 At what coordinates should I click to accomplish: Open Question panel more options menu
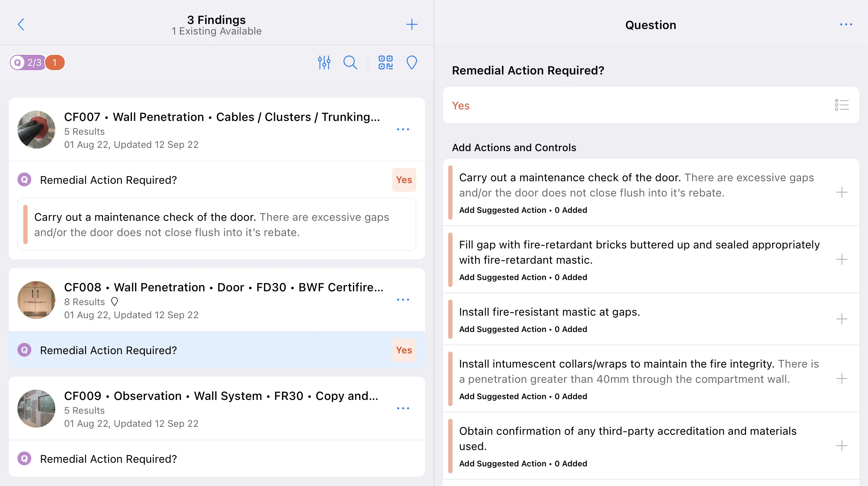click(x=846, y=25)
